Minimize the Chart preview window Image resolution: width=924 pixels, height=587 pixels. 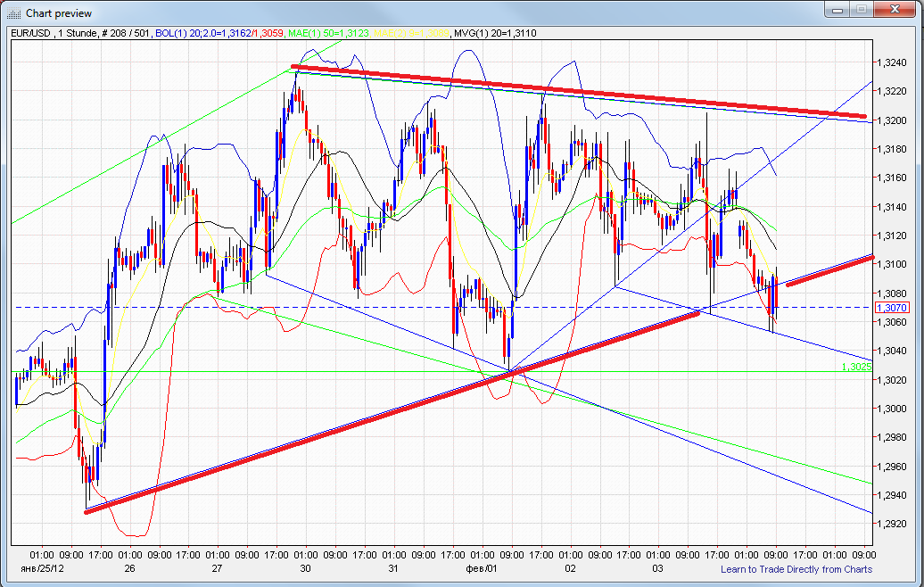point(837,11)
